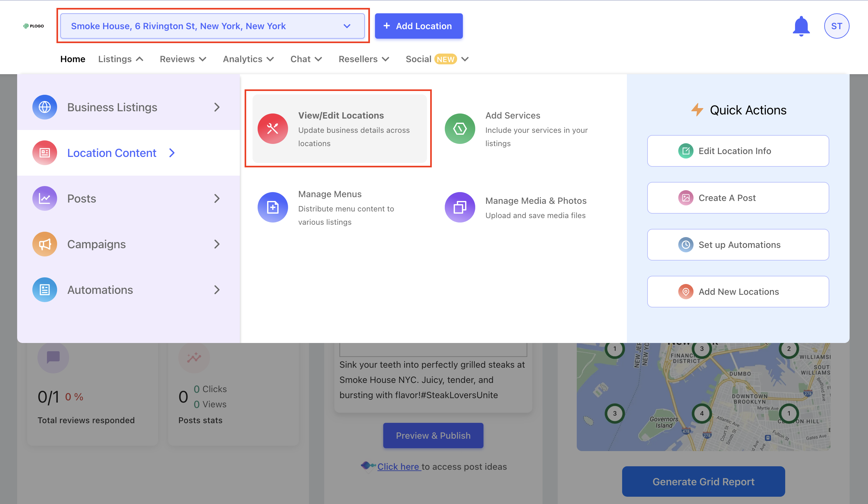The image size is (868, 504).
Task: Click the Quick Actions lightning icon
Action: 697,110
